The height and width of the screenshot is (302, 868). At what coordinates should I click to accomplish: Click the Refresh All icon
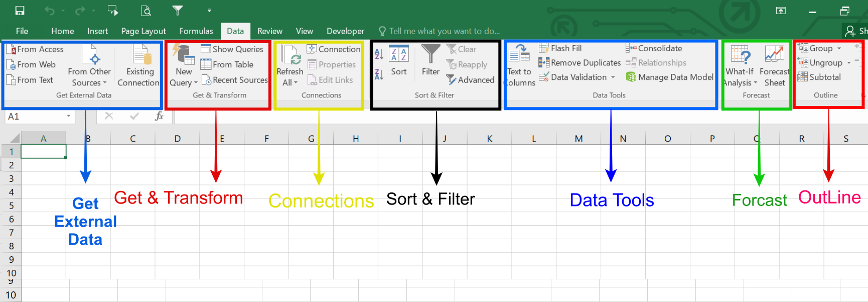[290, 55]
